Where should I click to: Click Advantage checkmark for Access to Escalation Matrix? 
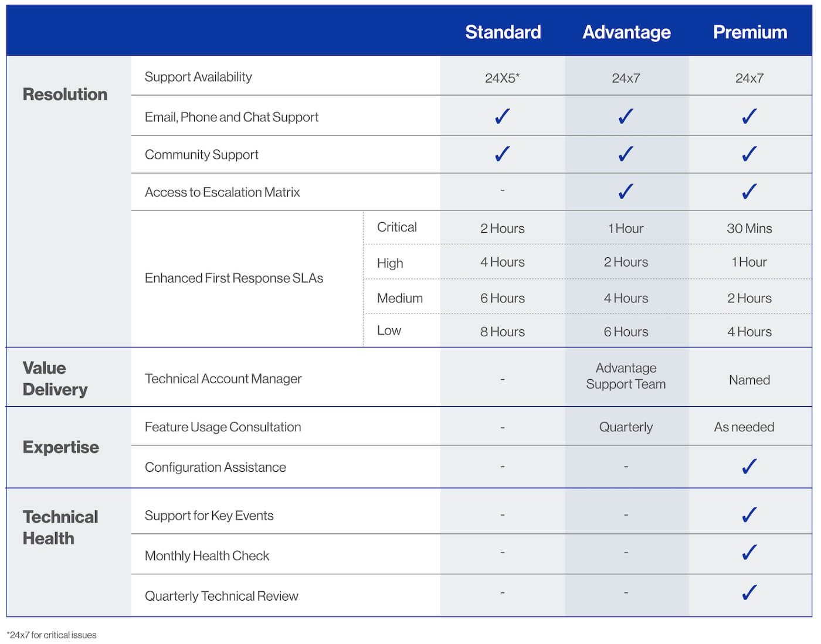pyautogui.click(x=626, y=192)
